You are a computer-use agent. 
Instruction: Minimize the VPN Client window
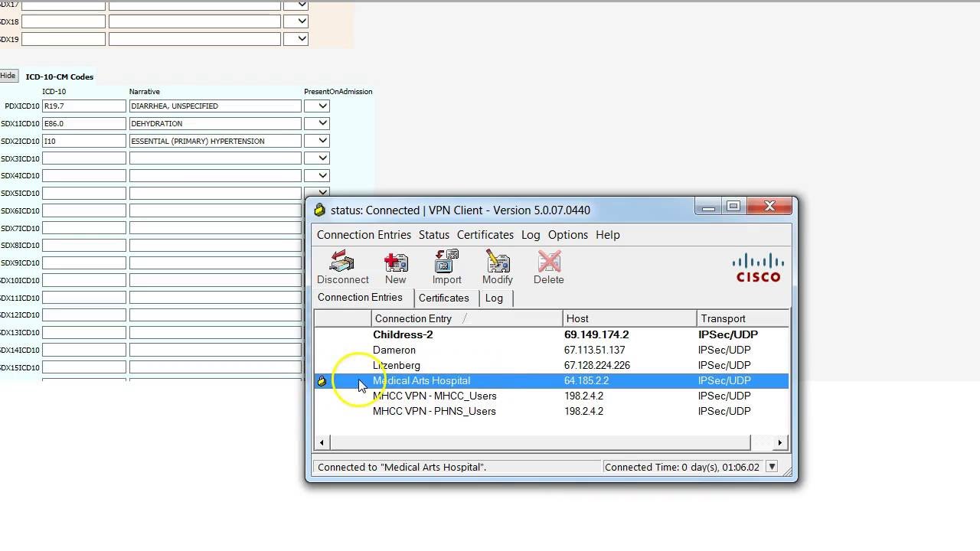pos(709,207)
